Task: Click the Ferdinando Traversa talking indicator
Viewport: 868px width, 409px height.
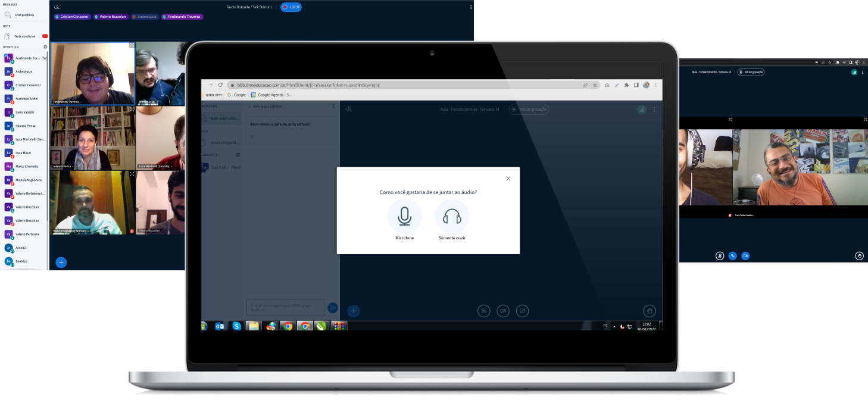Action: (x=182, y=17)
